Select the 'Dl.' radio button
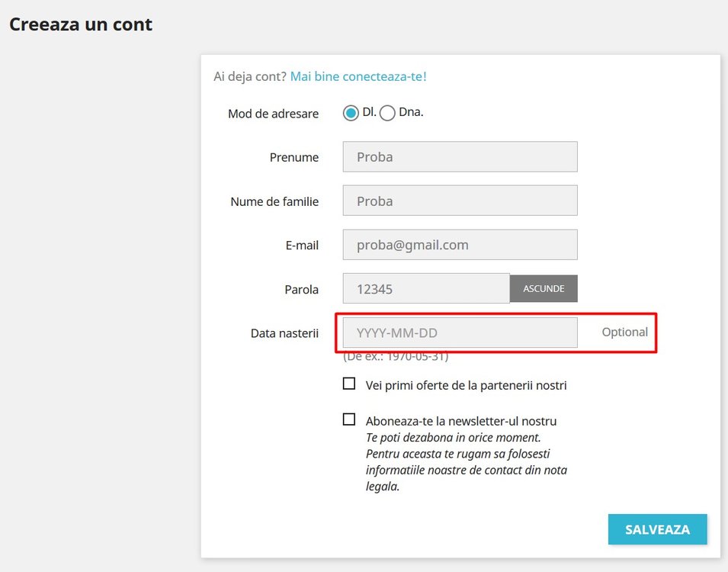This screenshot has width=728, height=572. tap(351, 113)
